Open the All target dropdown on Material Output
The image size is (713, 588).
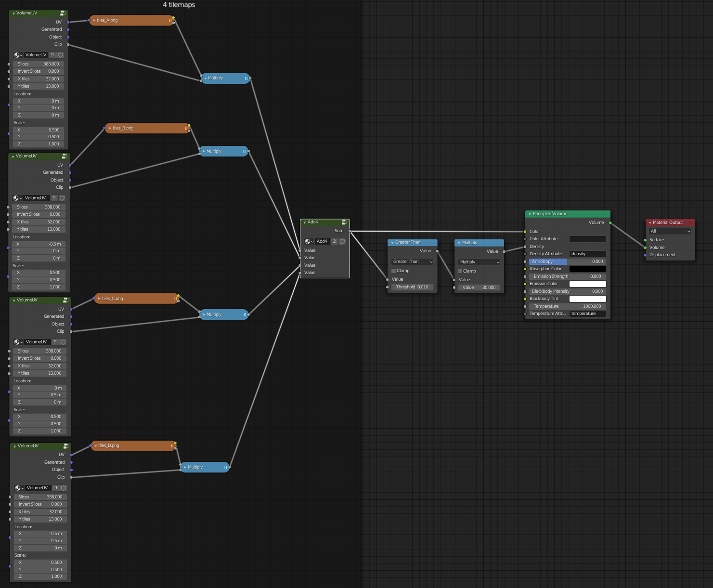[x=670, y=231]
